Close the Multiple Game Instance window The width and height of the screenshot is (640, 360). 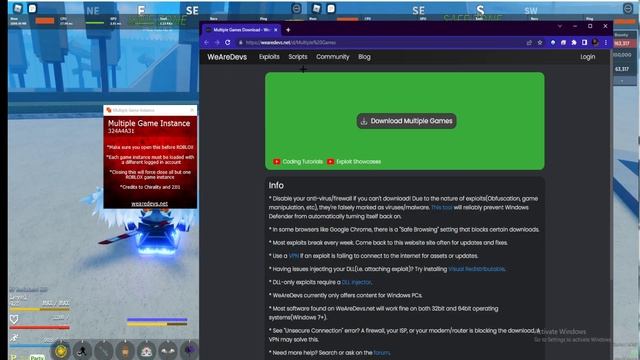click(x=192, y=110)
